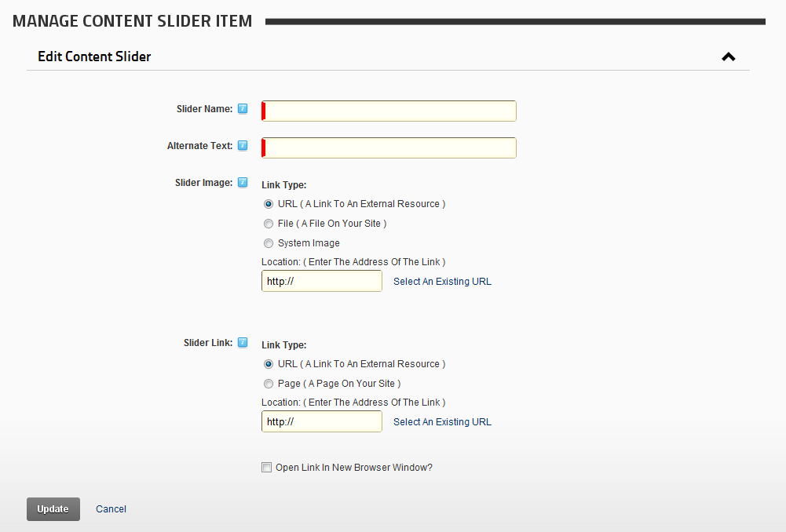Viewport: 786px width, 532px height.
Task: Select URL radio under Slider Link
Action: pos(269,364)
